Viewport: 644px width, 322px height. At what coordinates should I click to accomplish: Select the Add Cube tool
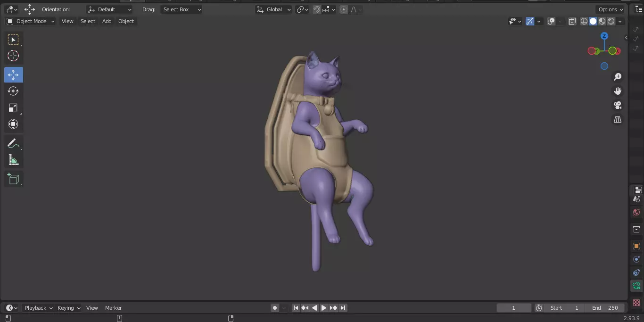tap(13, 179)
